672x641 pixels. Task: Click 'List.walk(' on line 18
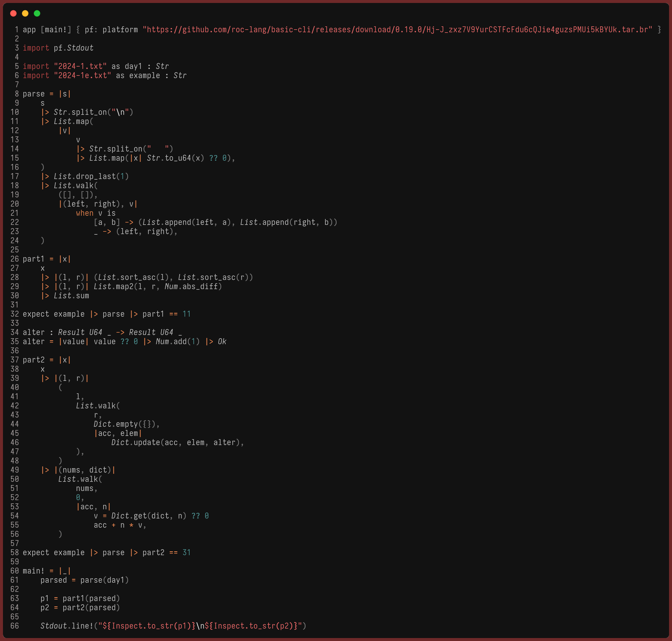(x=76, y=186)
